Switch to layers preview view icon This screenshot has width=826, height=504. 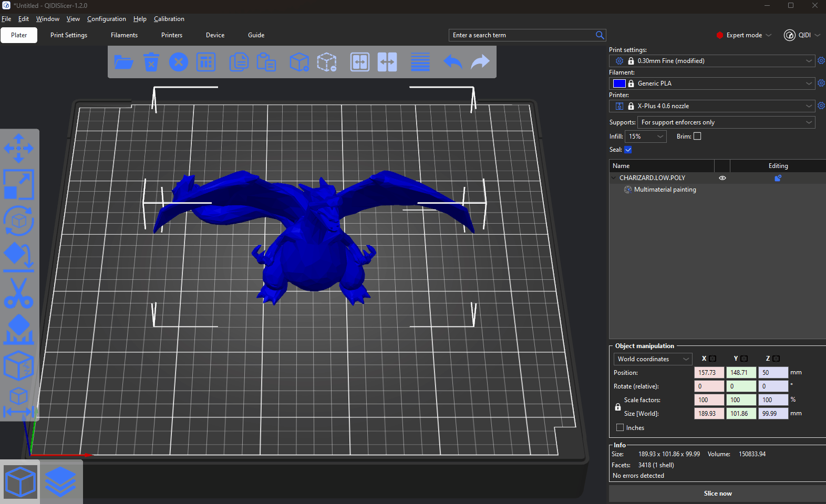coord(60,482)
